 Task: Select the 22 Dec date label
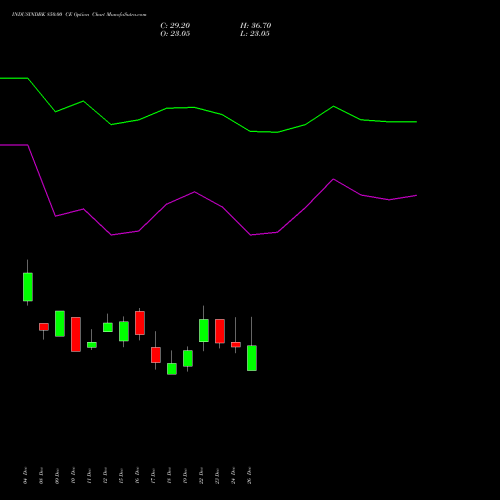[x=201, y=475]
